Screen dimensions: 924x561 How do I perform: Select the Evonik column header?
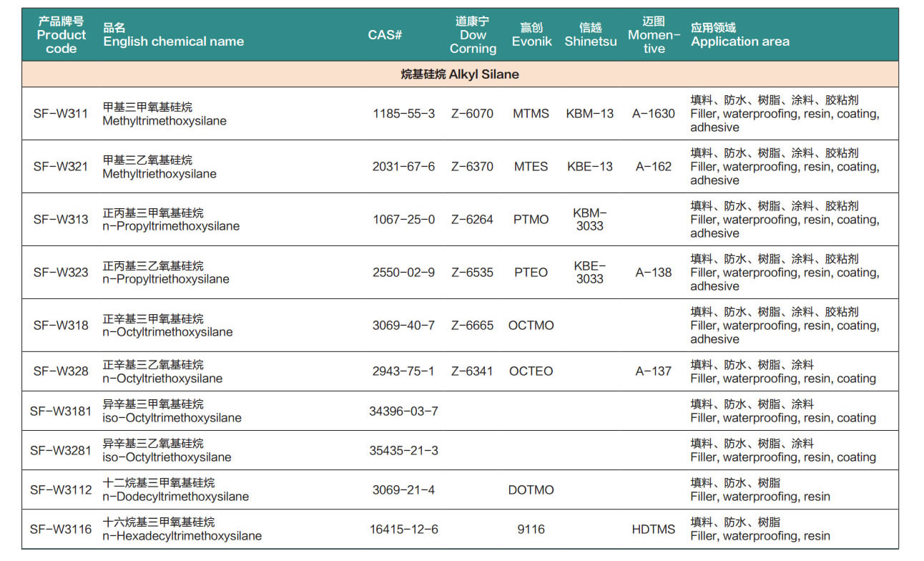[531, 35]
